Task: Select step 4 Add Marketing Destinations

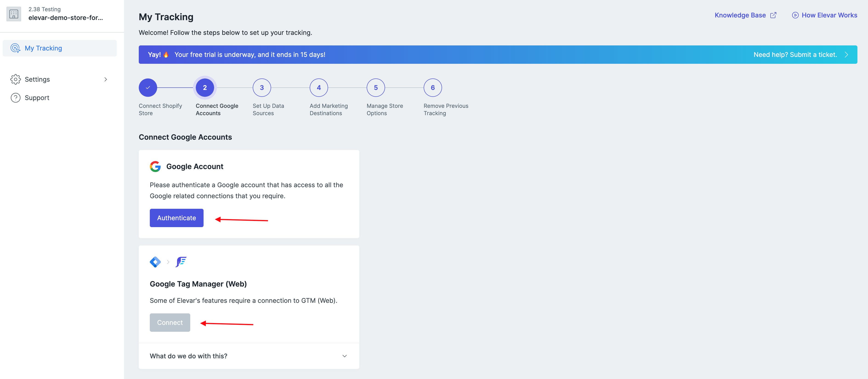Action: click(319, 87)
